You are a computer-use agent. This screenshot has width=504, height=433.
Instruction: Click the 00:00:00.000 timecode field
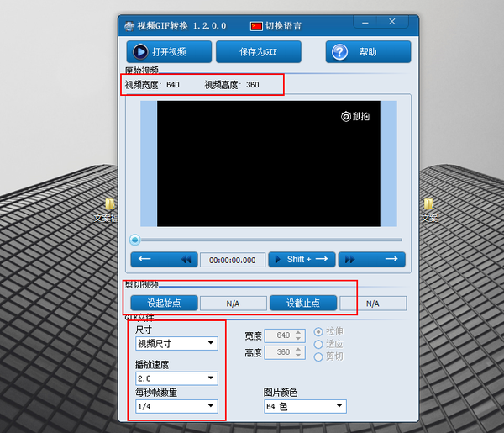pyautogui.click(x=233, y=260)
